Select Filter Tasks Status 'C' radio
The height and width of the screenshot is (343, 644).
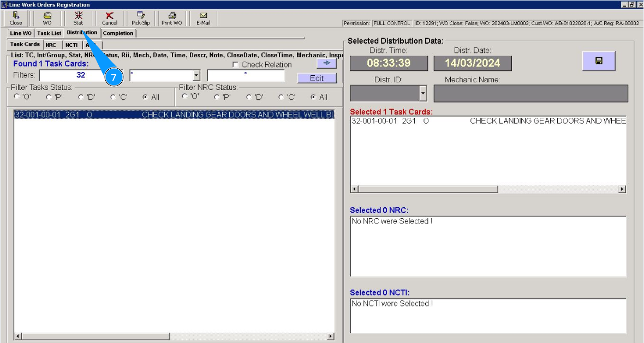point(113,97)
